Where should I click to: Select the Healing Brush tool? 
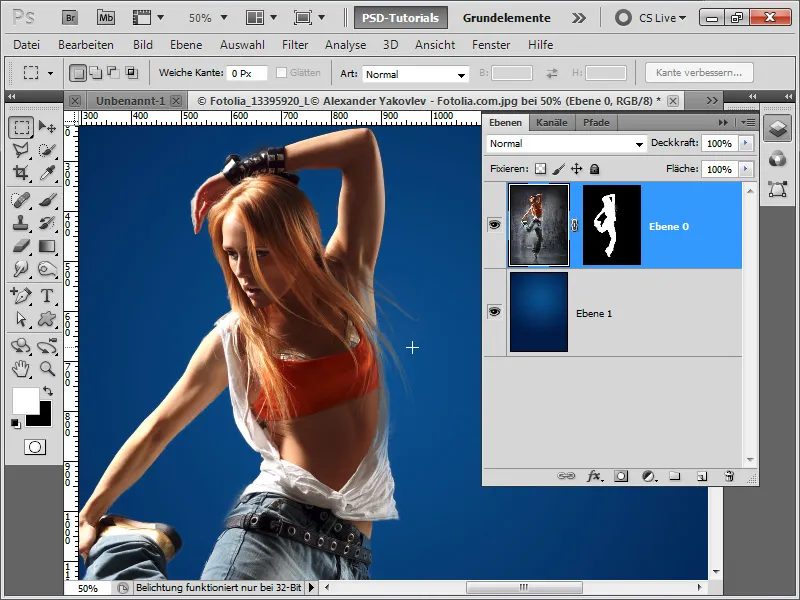21,200
